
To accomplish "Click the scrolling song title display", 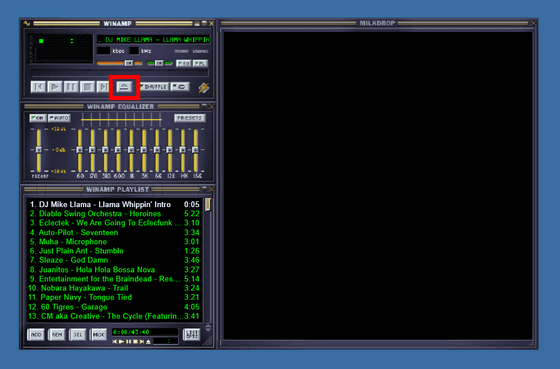I will (x=153, y=39).
